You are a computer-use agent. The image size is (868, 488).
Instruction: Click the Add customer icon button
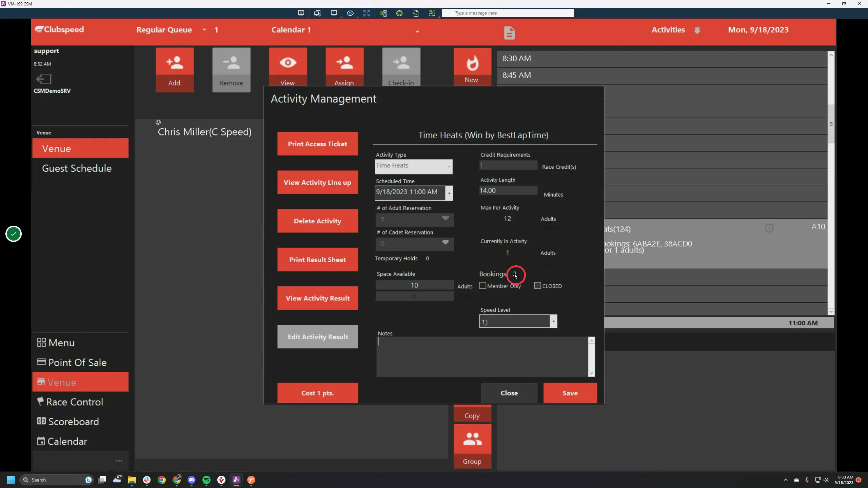175,70
